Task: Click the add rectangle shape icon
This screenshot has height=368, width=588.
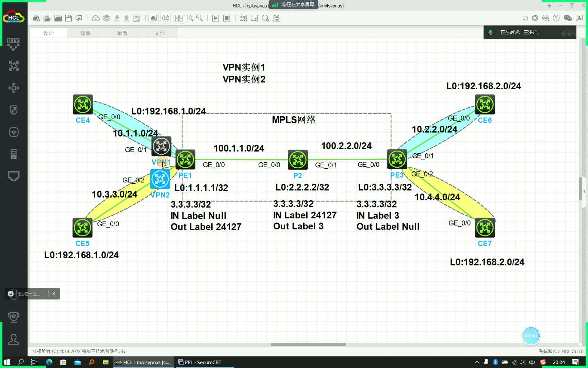Action: click(254, 18)
